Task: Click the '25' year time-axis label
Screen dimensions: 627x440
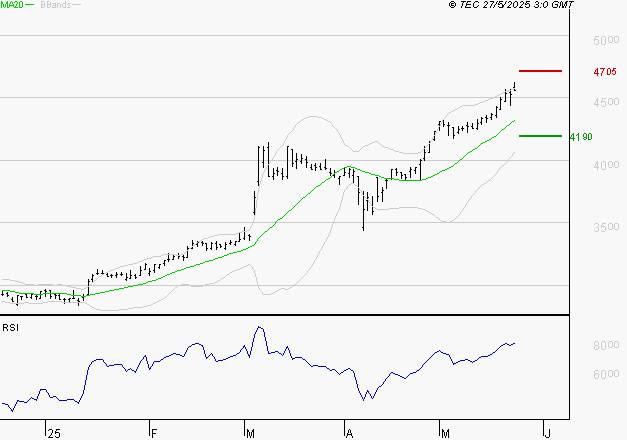Action: [54, 434]
